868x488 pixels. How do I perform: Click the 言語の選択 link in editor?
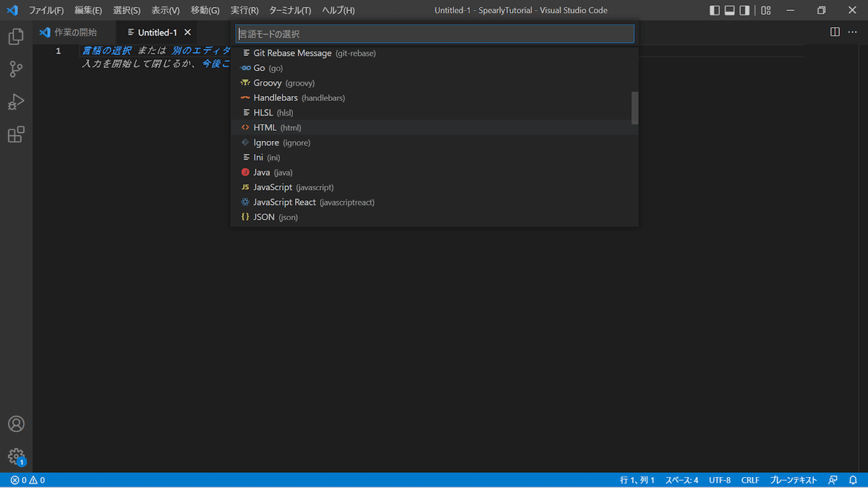(106, 51)
